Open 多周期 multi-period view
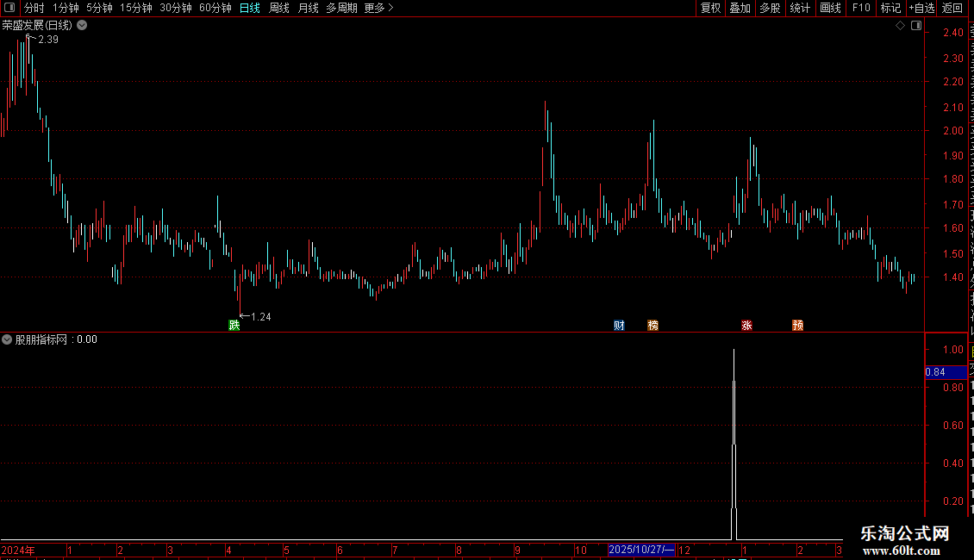 tap(341, 8)
